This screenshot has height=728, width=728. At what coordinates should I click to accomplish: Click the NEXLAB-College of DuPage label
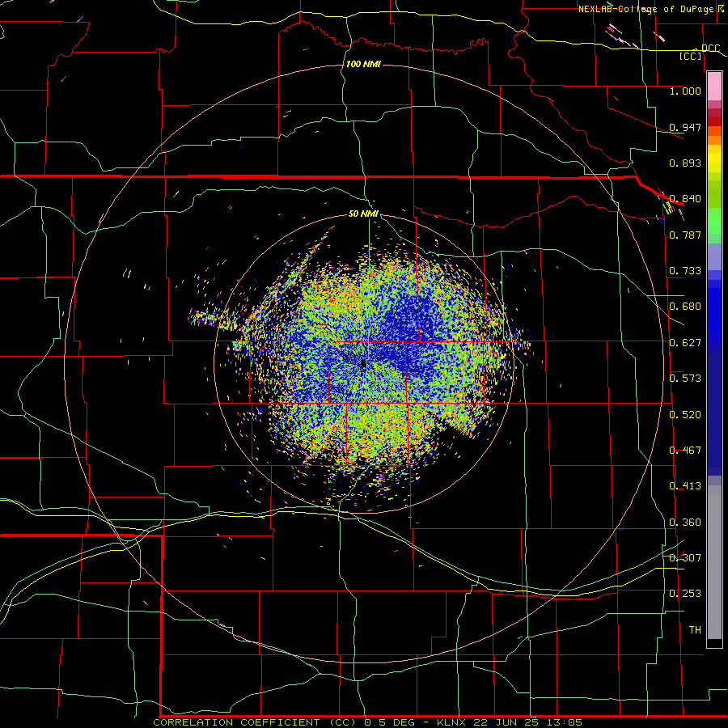pyautogui.click(x=646, y=9)
